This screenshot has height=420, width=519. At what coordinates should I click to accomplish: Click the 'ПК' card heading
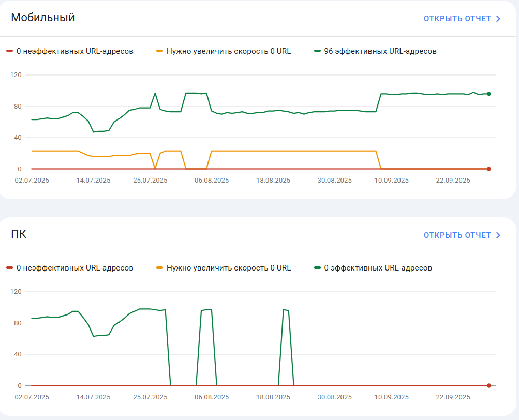coord(19,234)
